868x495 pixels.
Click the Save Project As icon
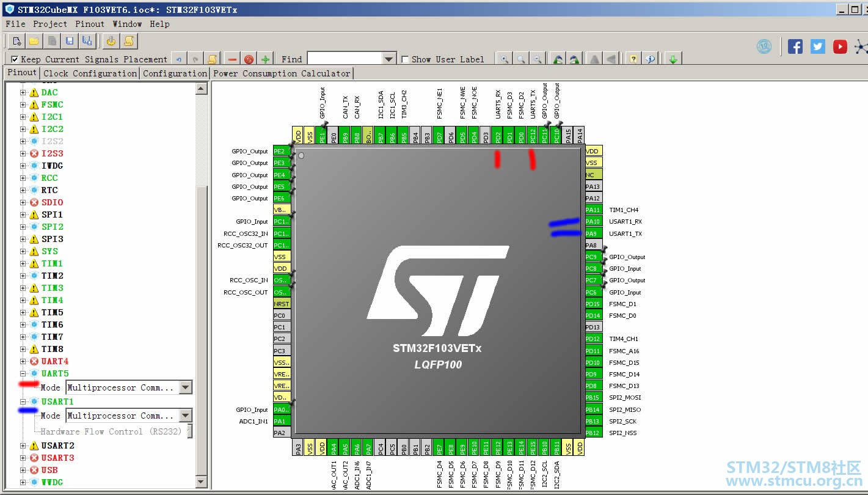click(x=87, y=41)
